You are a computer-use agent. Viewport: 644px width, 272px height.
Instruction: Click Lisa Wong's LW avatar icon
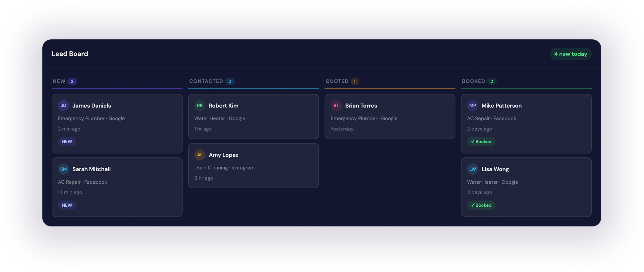473,169
